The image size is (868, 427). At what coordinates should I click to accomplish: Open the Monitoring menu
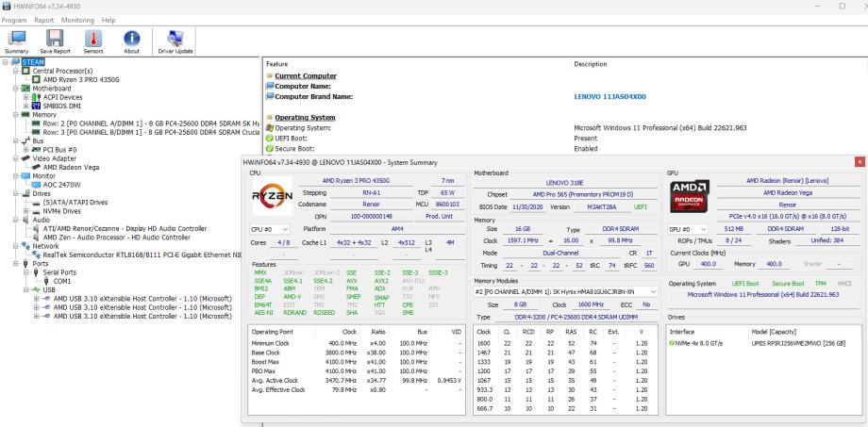tap(77, 20)
